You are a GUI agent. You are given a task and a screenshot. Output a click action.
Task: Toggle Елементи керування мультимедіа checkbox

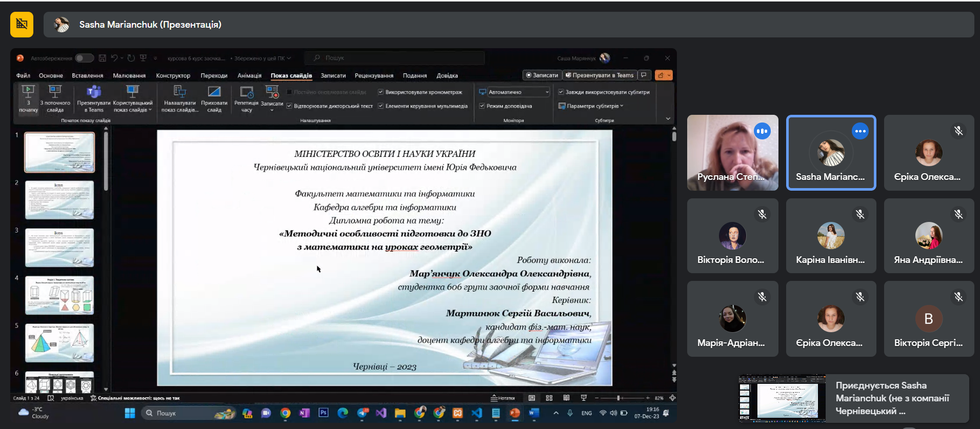click(381, 106)
